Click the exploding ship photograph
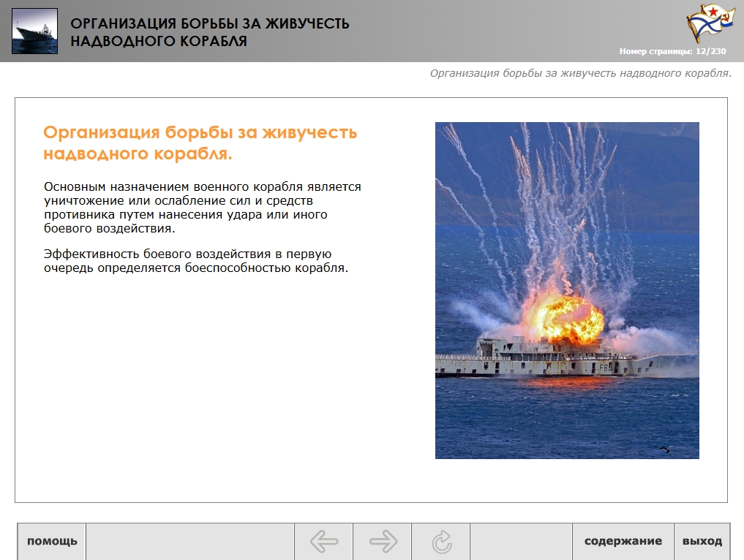The height and width of the screenshot is (560, 744). click(567, 290)
